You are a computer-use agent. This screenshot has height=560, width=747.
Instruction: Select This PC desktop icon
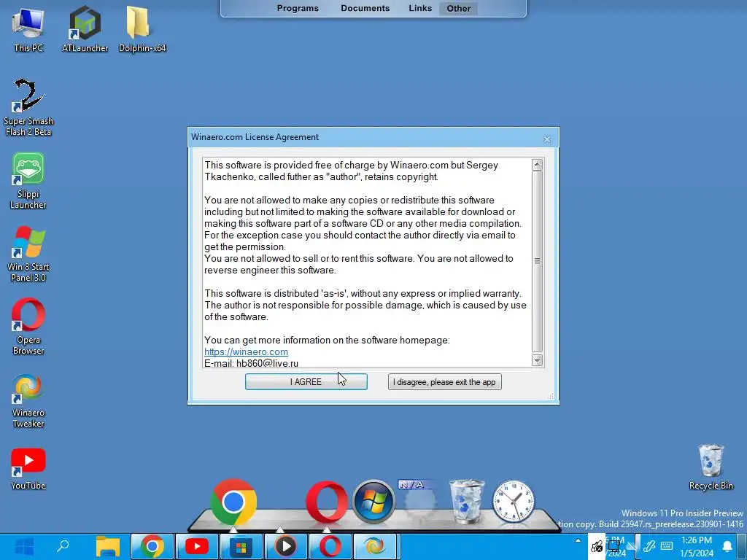(28, 29)
